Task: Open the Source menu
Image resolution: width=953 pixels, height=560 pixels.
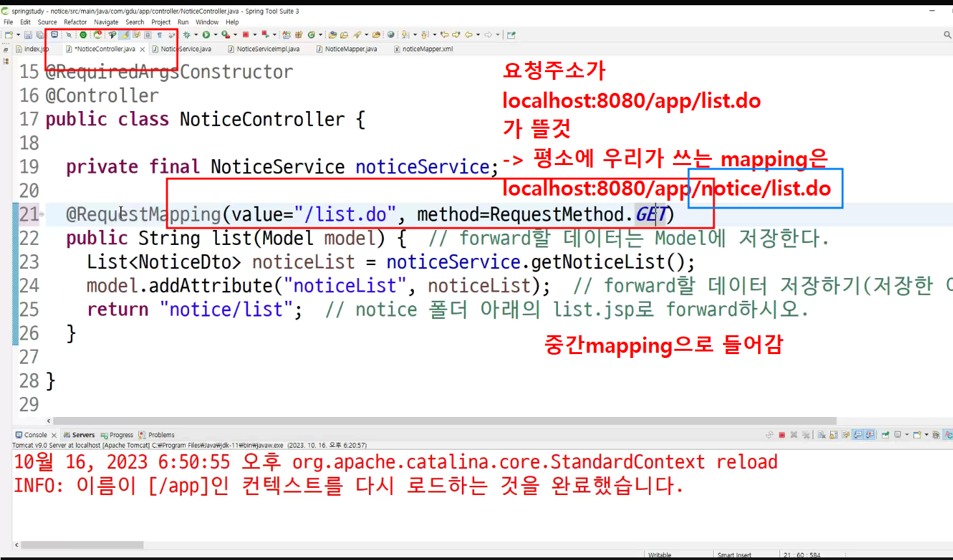Action: click(x=47, y=22)
